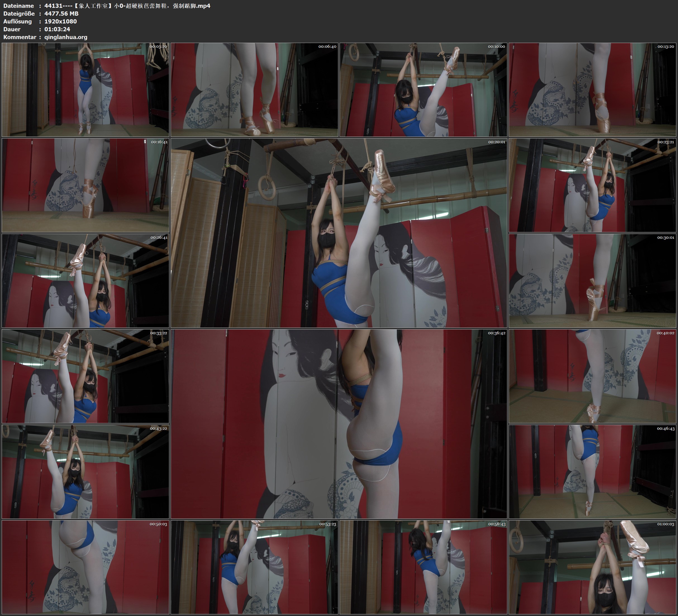Click the frame marked 00:40:02
Viewport: 678px width, 616px height.
coord(593,376)
